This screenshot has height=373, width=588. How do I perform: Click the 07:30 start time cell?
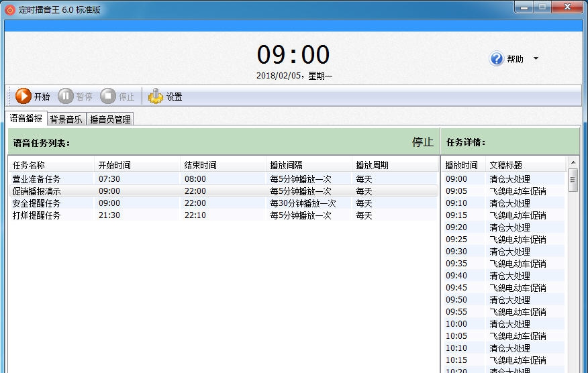[109, 179]
